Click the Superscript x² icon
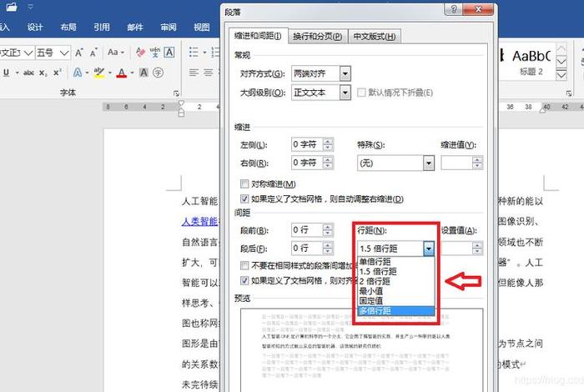 [58, 73]
